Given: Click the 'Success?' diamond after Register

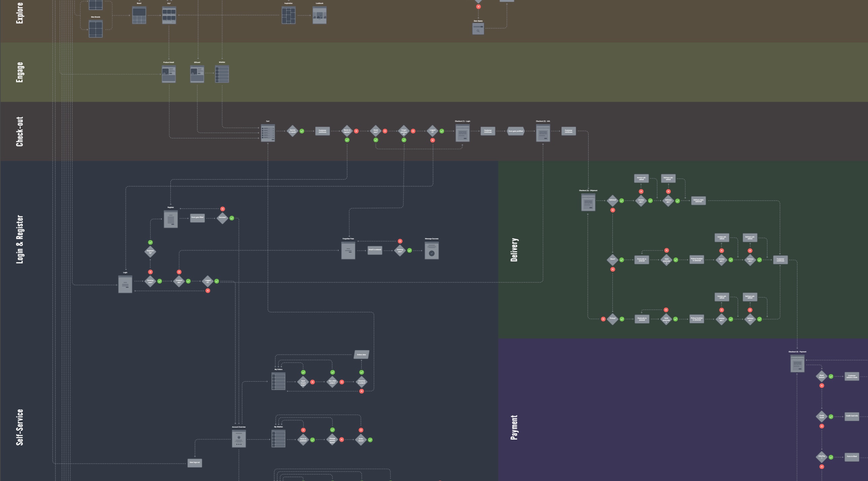Looking at the screenshot, I should 223,218.
